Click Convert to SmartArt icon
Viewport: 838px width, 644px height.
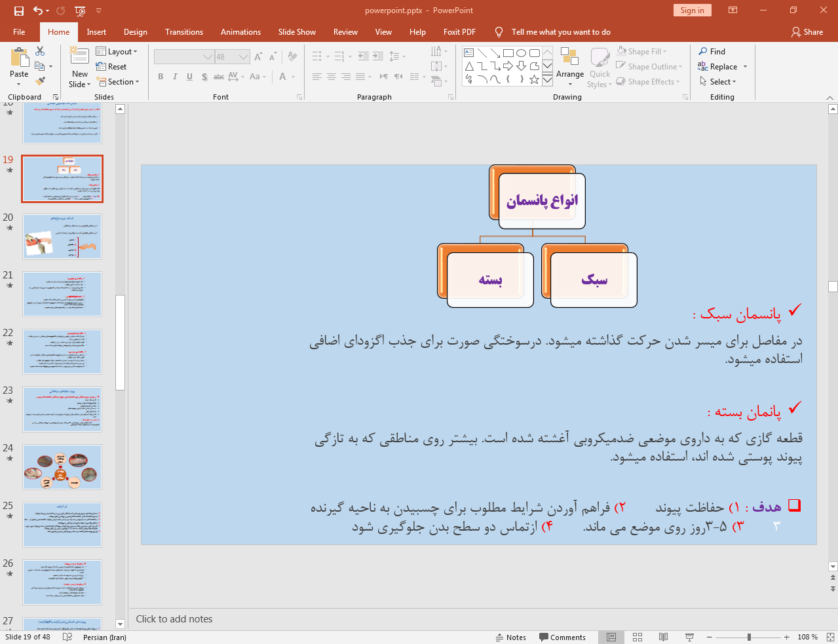click(440, 81)
